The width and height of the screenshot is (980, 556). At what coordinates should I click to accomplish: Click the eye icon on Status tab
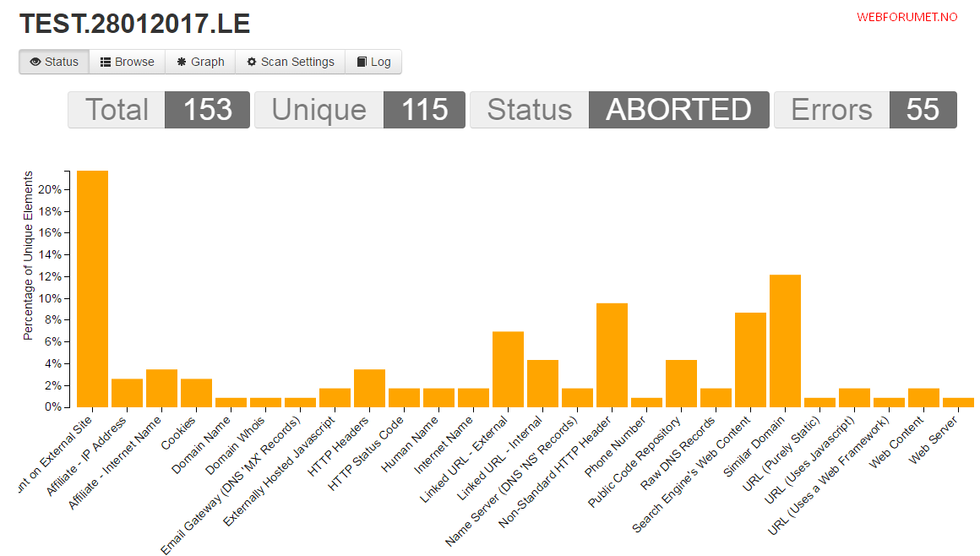click(x=35, y=62)
